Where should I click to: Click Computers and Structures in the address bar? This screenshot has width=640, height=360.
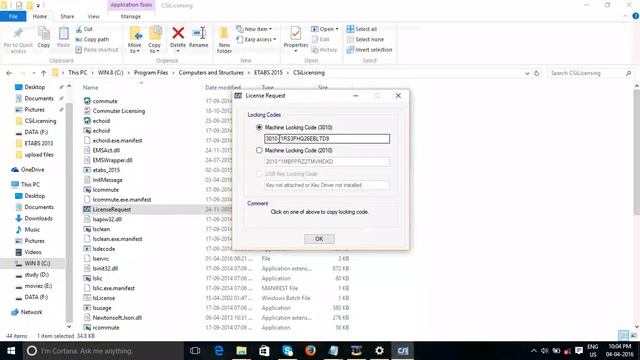(x=211, y=73)
